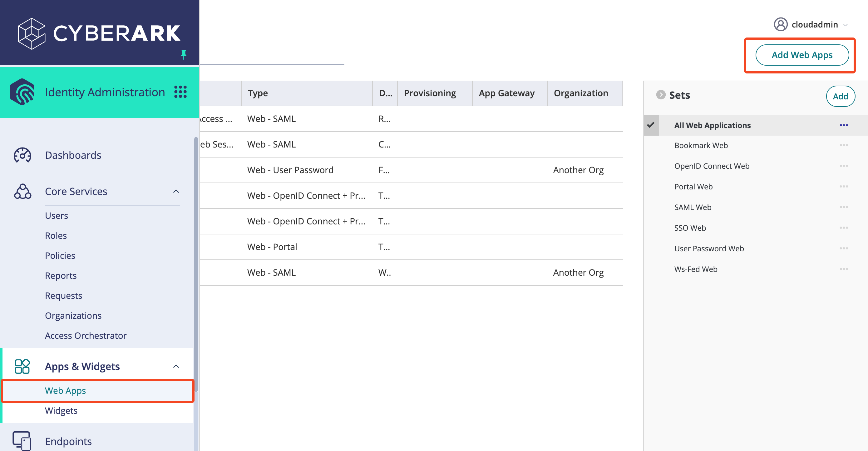Sort by the Type column header
The width and height of the screenshot is (868, 451).
[x=307, y=93]
